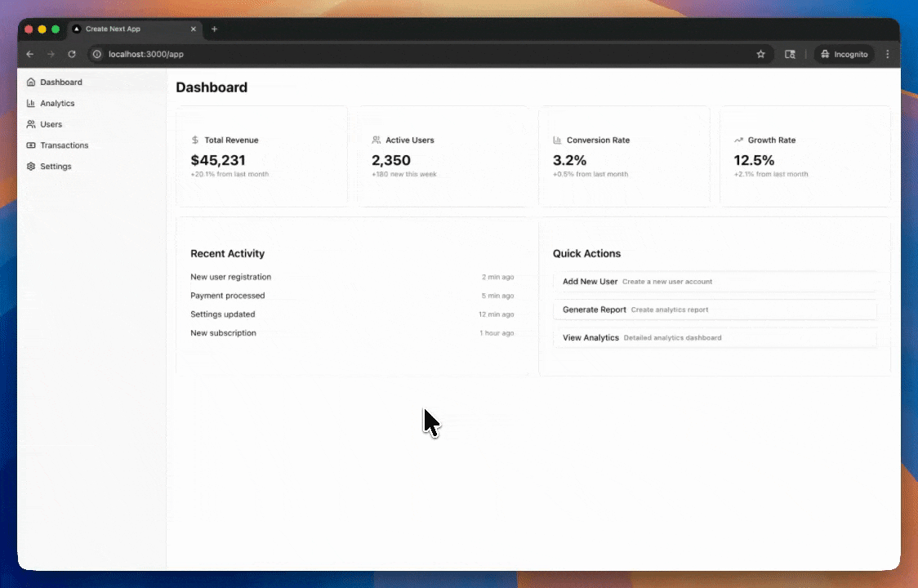Close the Create Next App tab
918x588 pixels.
(x=194, y=29)
